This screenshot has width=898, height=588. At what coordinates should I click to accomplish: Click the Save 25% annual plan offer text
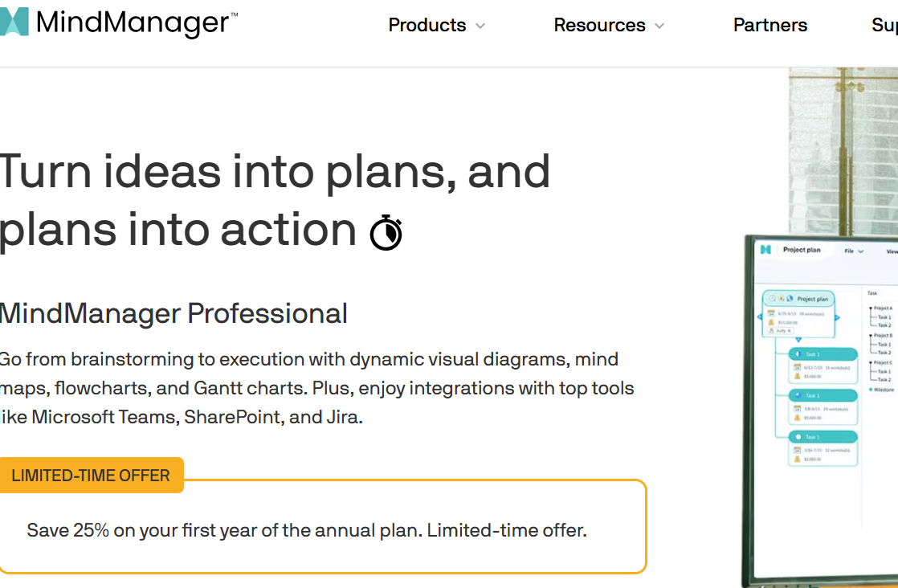tap(307, 530)
